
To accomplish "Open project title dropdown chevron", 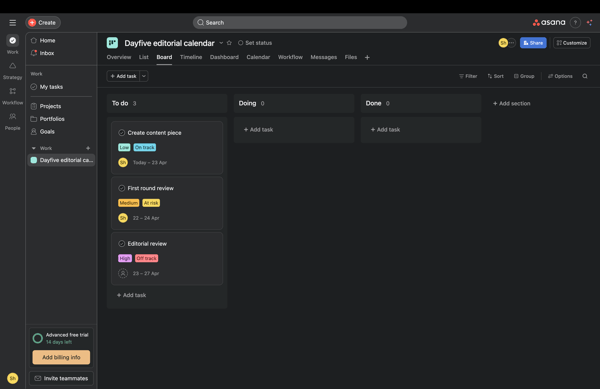I will coord(221,43).
